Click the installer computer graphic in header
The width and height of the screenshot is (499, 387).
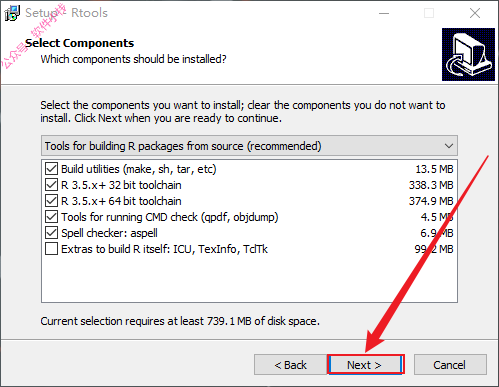[x=468, y=54]
